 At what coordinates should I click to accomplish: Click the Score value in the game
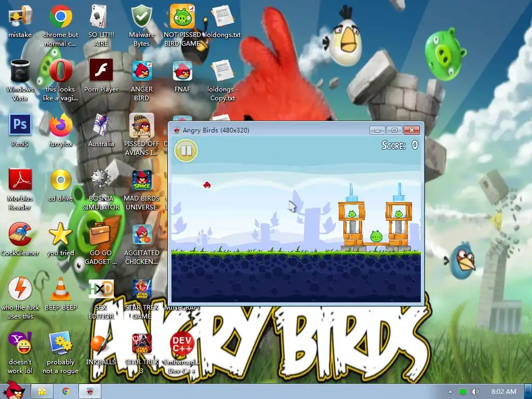(415, 145)
